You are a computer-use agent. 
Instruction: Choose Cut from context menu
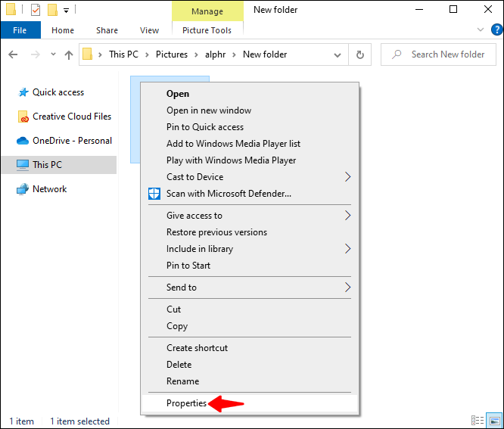250,309
